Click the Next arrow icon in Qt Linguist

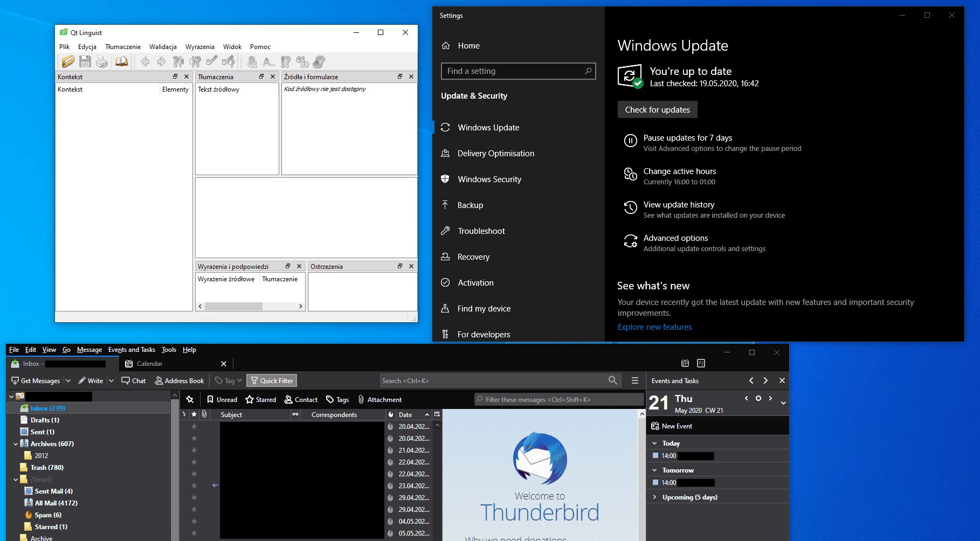click(x=162, y=61)
